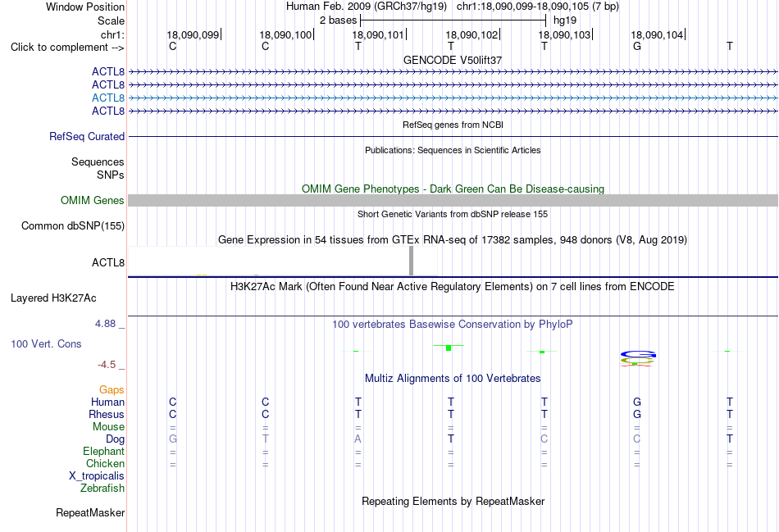Click Multiz Alignments of 100 Vertebrates title
Screen dimensions: 779x532
453,379
